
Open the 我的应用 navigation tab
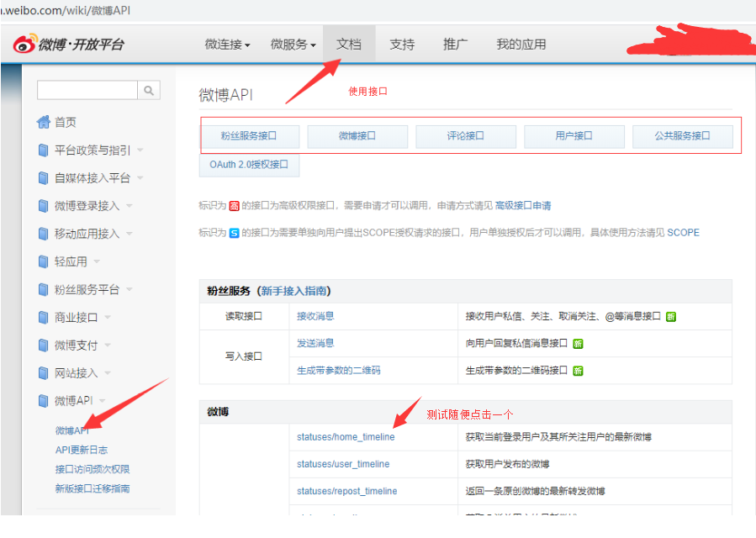click(521, 45)
